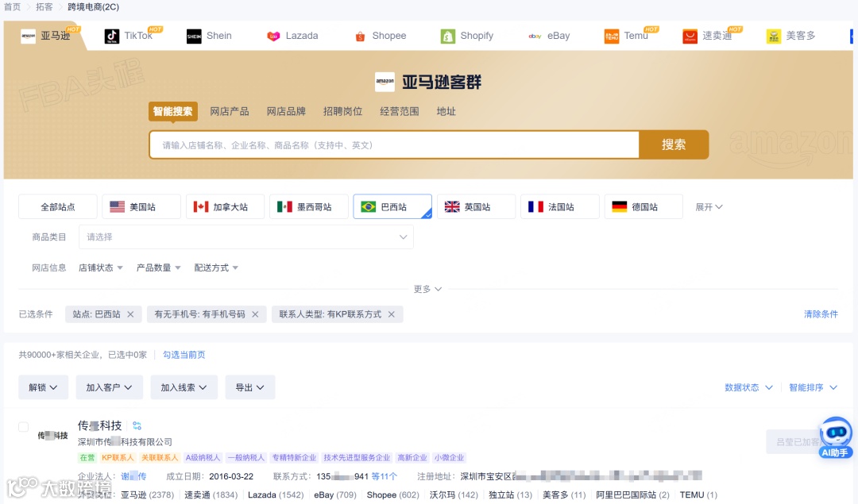858x504 pixels.
Task: Click the 沃尔玛 (142) store count
Action: tap(454, 494)
